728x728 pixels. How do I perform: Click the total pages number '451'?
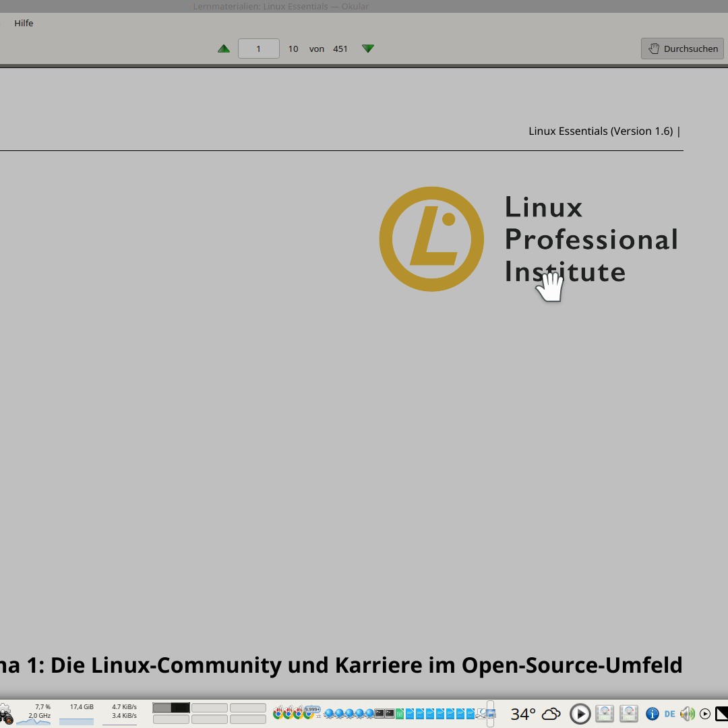point(340,49)
